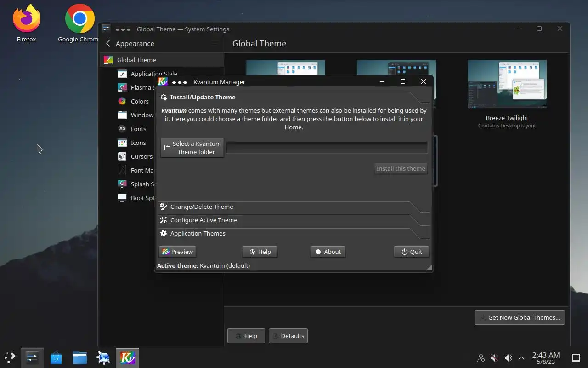The width and height of the screenshot is (588, 368).
Task: Click the KDE gear app taskbar icon
Action: [104, 357]
